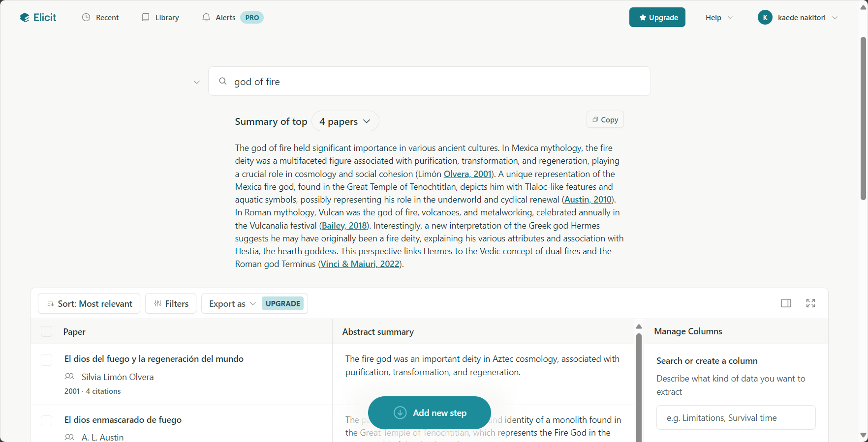Open the Library book icon

tap(146, 18)
